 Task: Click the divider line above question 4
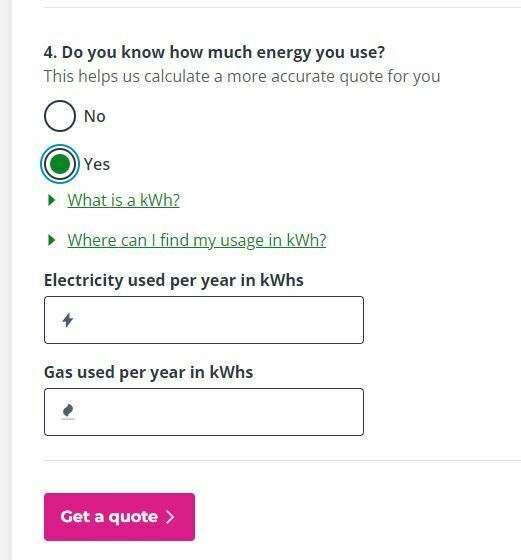(x=282, y=7)
